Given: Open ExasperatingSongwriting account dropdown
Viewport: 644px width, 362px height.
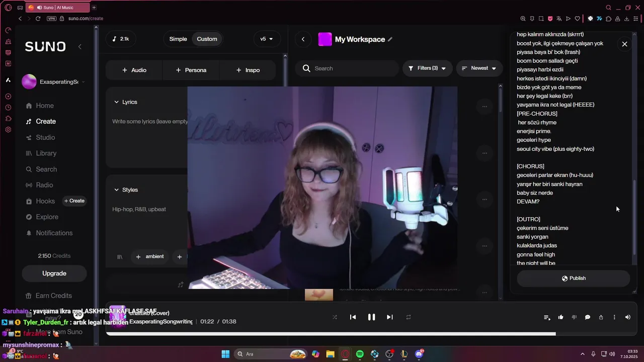Looking at the screenshot, I should [x=54, y=82].
